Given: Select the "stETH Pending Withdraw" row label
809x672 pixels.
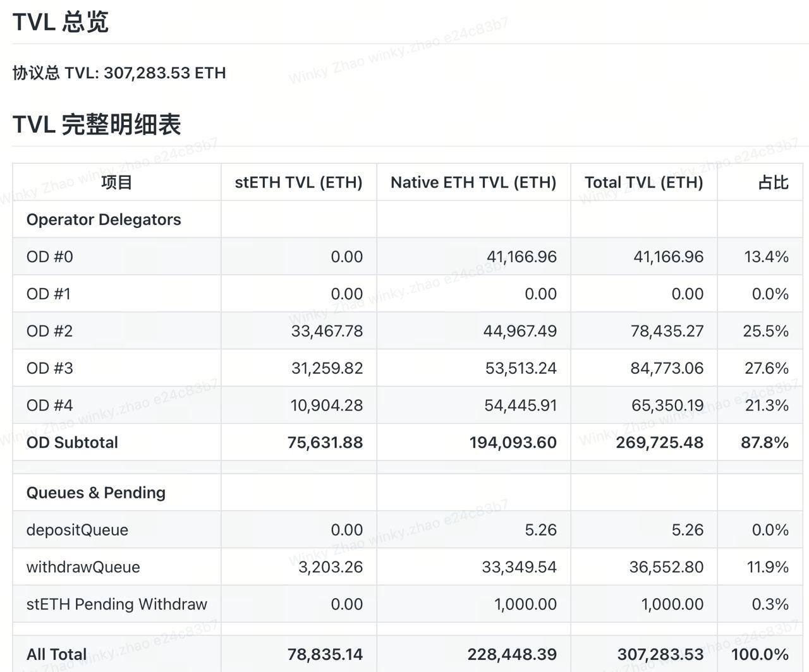Looking at the screenshot, I should point(117,604).
